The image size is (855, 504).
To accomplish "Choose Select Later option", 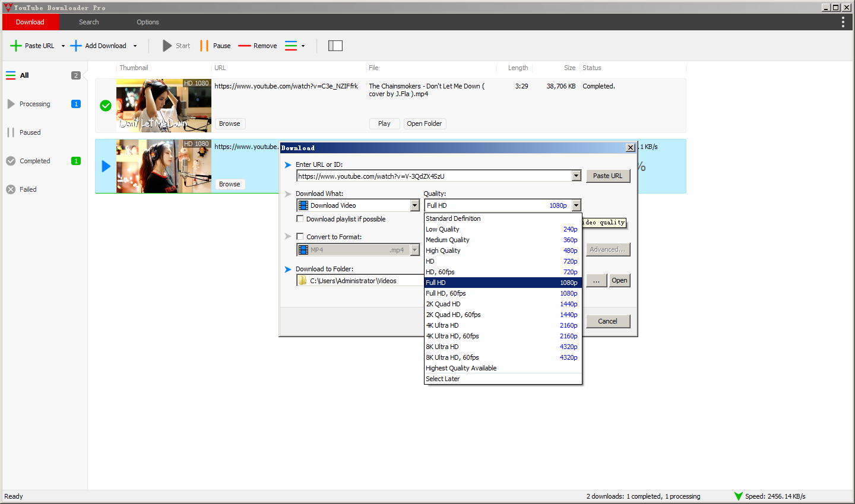I will click(503, 379).
